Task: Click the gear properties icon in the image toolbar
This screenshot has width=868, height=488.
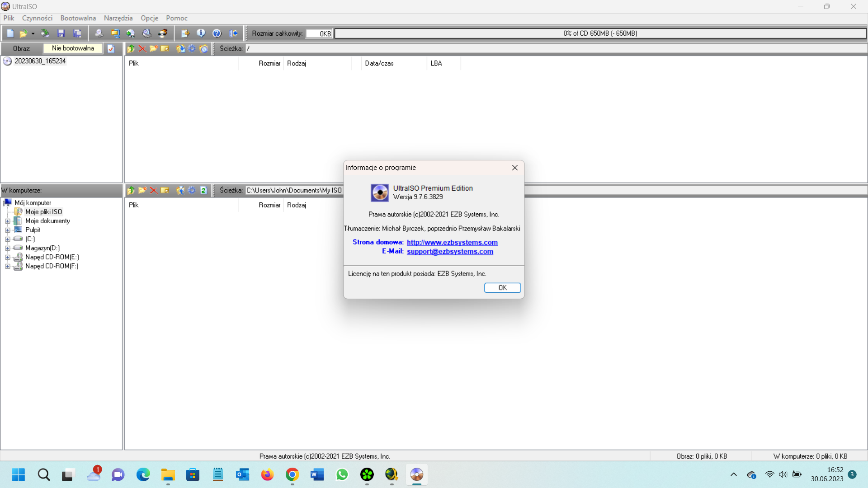Action: [x=192, y=49]
